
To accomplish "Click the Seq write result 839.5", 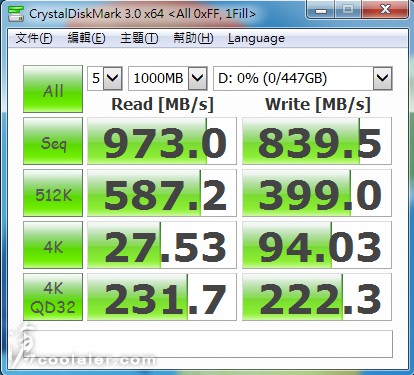I will (x=317, y=141).
